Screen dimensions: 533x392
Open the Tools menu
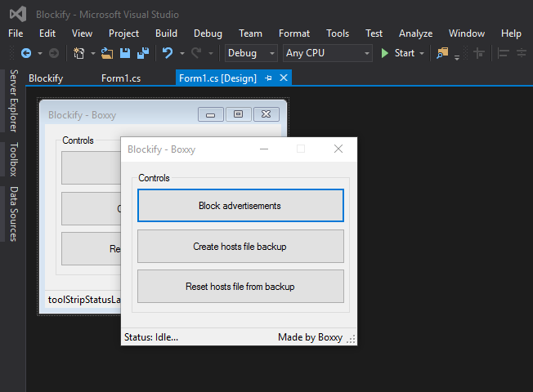338,33
